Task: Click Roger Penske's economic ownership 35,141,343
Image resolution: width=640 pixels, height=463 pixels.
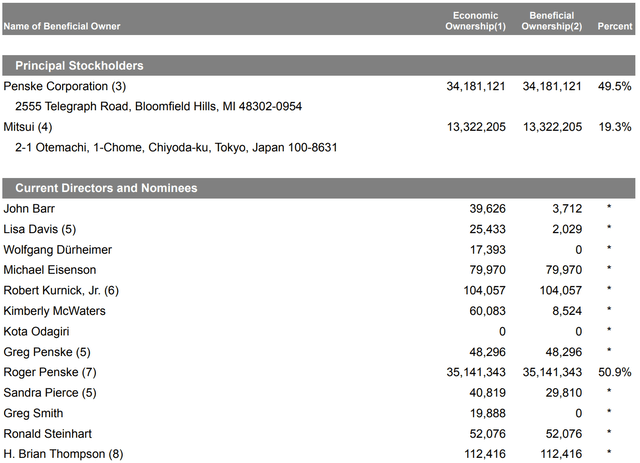Action: [x=476, y=372]
